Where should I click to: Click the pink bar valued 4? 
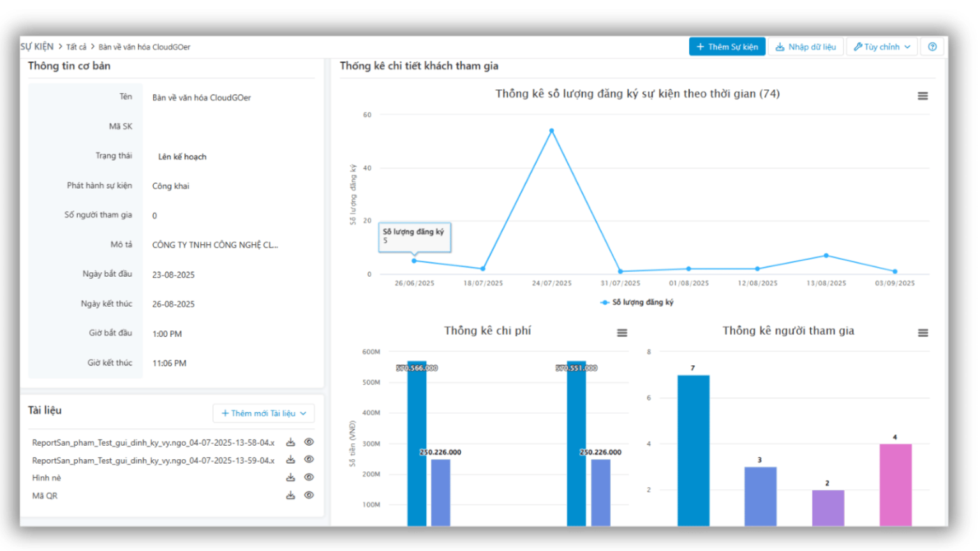tap(895, 485)
